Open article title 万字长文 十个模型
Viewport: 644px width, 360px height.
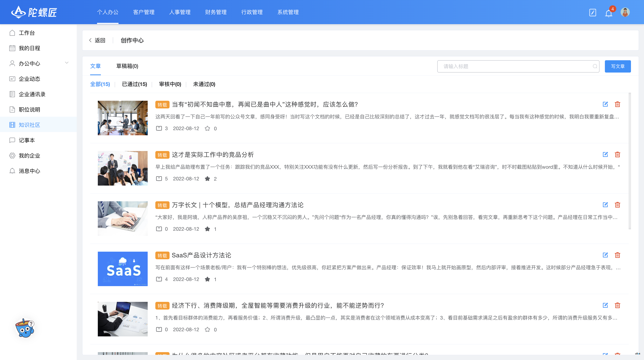coord(237,205)
